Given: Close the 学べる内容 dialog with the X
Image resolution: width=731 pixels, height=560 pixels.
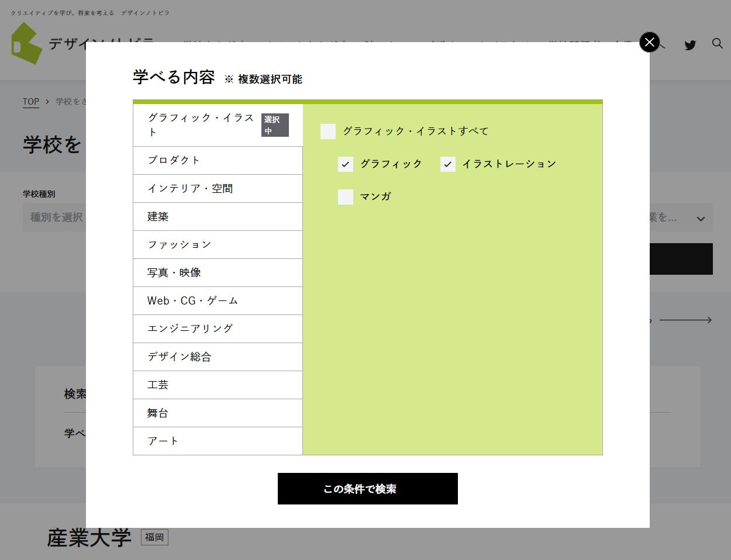Looking at the screenshot, I should point(649,42).
